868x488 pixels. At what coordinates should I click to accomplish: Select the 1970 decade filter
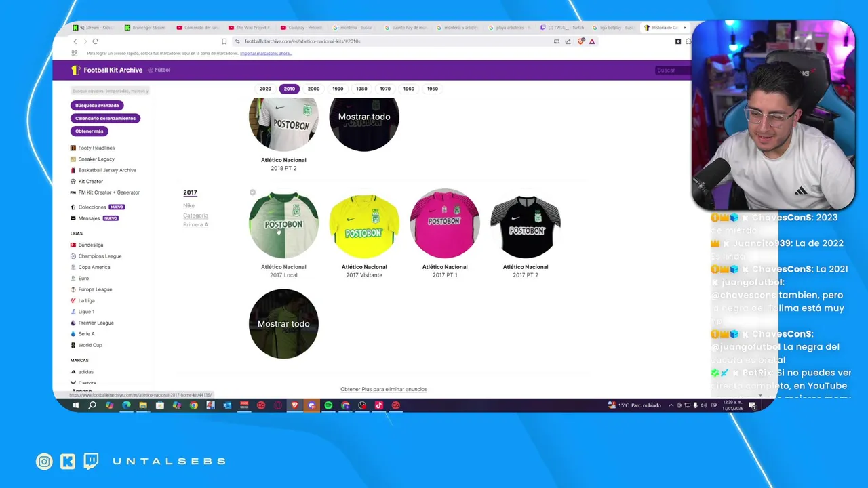(385, 89)
